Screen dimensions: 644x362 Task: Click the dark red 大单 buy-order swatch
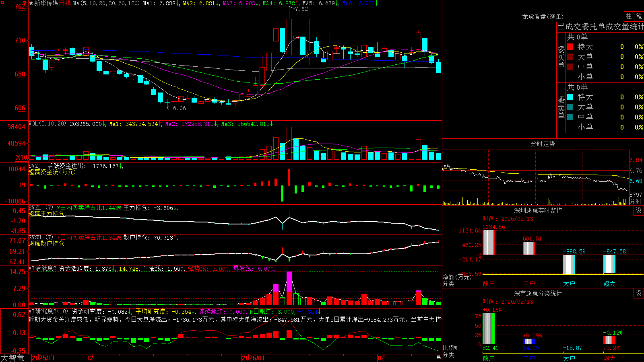click(570, 57)
